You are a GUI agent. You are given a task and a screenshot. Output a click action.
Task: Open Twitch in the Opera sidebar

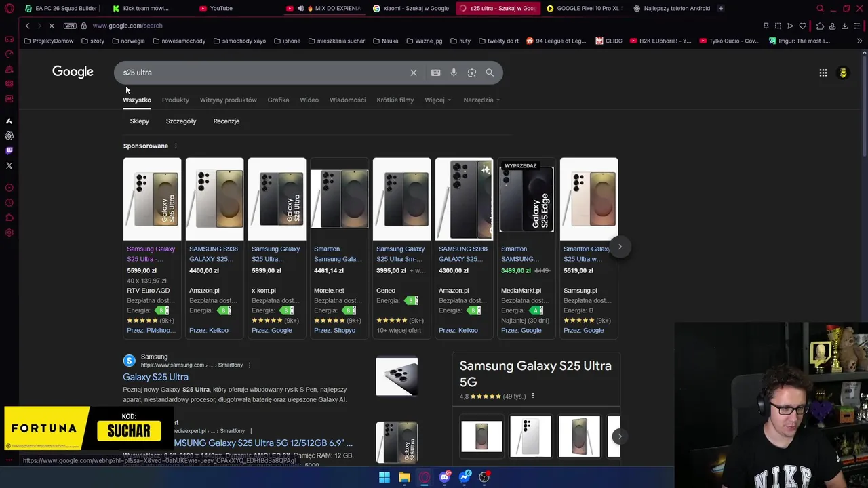(x=9, y=150)
